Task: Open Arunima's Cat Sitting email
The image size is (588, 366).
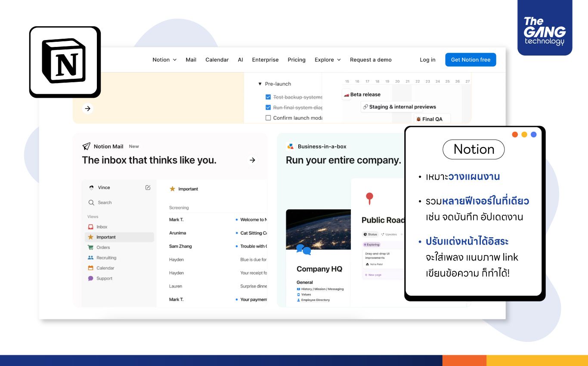Action: pyautogui.click(x=218, y=233)
